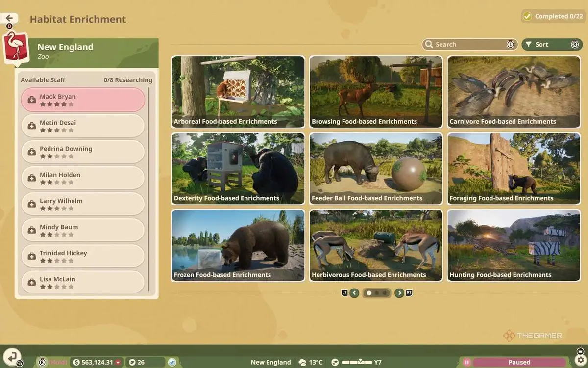
Task: Click the RT shoulder button prompt
Action: 409,293
